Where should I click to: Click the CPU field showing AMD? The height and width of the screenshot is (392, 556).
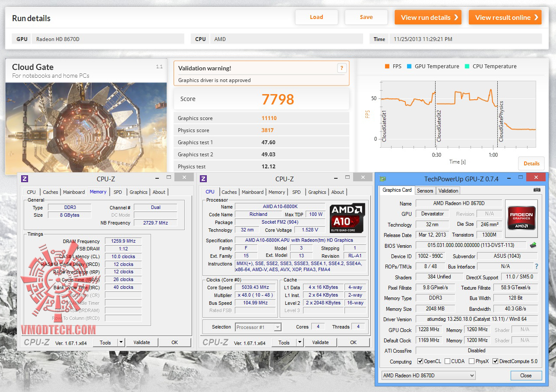[286, 39]
